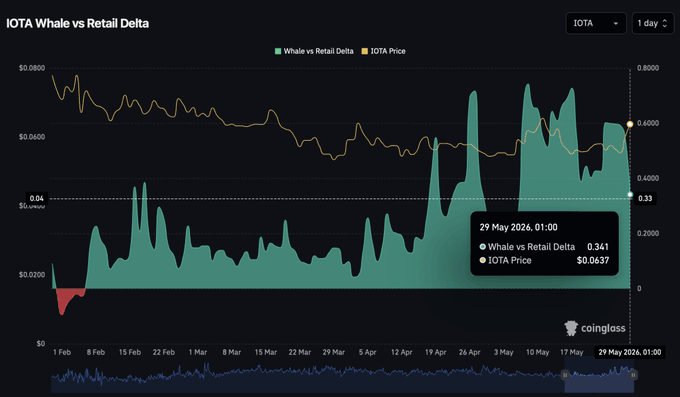Click the 22 Feb date label
Viewport: 680px width, 397px height.
pyautogui.click(x=163, y=352)
